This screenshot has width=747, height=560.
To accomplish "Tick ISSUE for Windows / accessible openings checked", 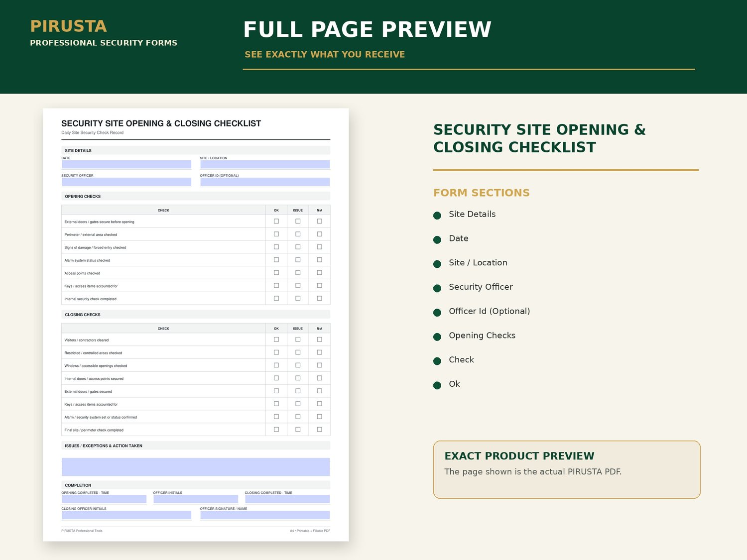I will click(x=298, y=365).
